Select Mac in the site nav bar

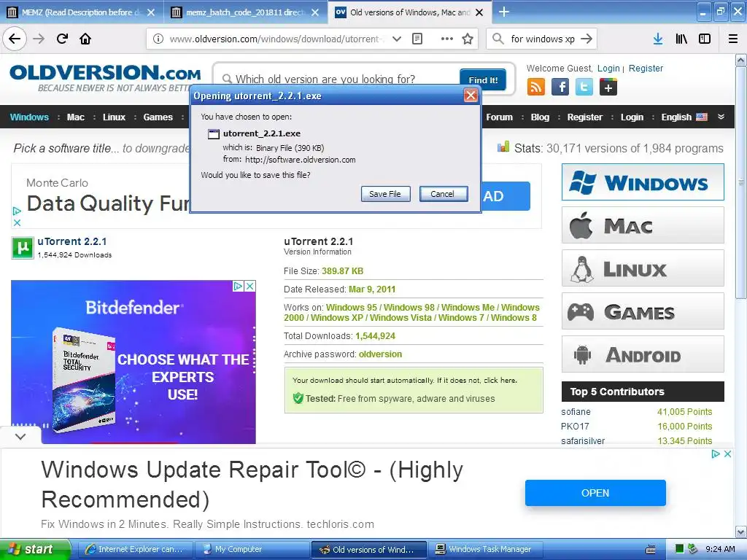click(x=76, y=117)
